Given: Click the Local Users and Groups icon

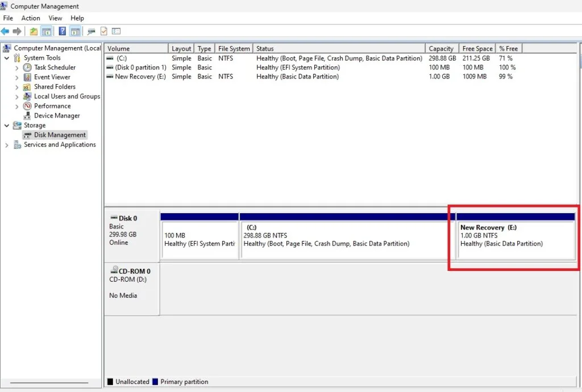Looking at the screenshot, I should click(x=27, y=97).
